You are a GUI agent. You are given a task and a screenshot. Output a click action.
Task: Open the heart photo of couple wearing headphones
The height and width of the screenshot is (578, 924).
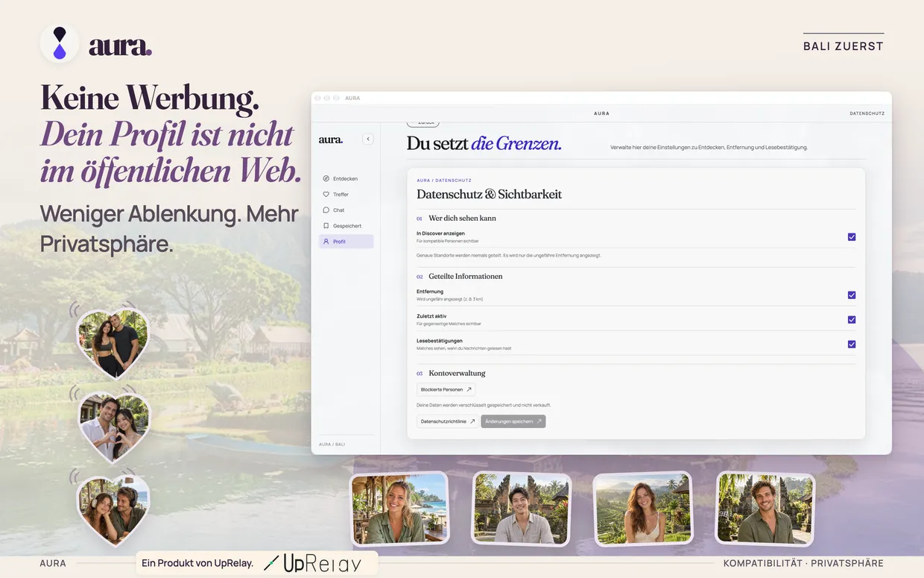[x=114, y=510]
